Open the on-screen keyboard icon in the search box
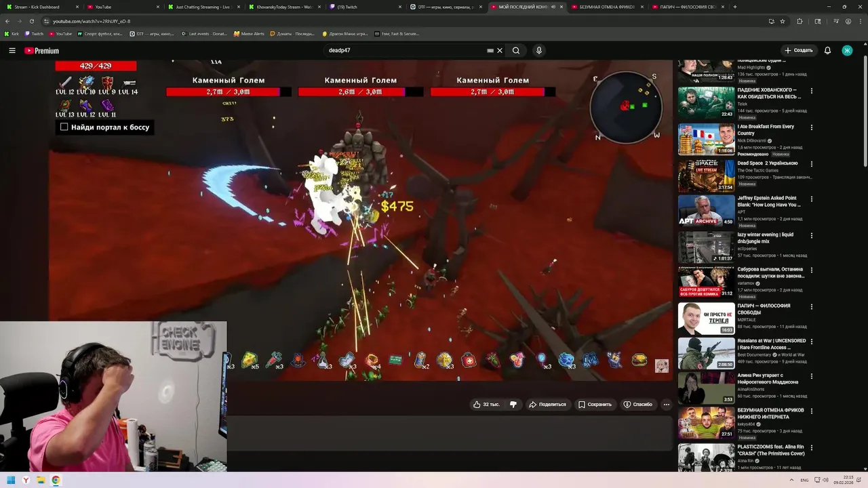Image resolution: width=868 pixels, height=488 pixels. (x=490, y=50)
